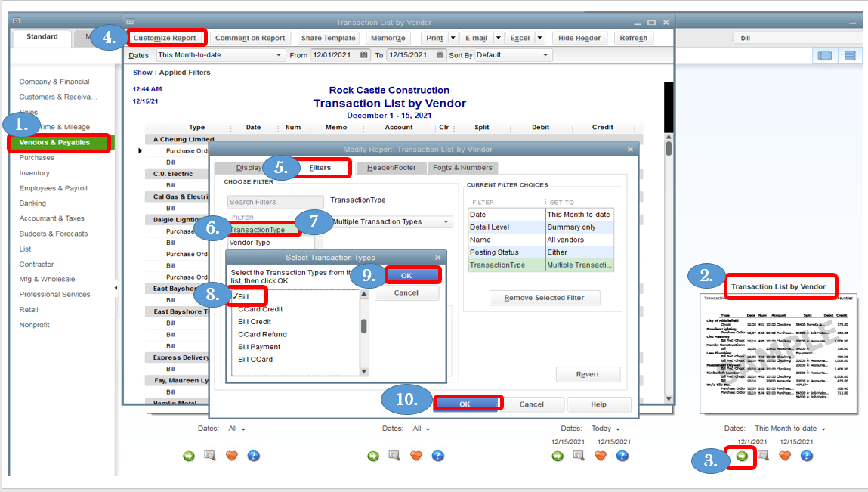The image size is (868, 492).
Task: Switch Report Center to list view
Action: (x=850, y=55)
